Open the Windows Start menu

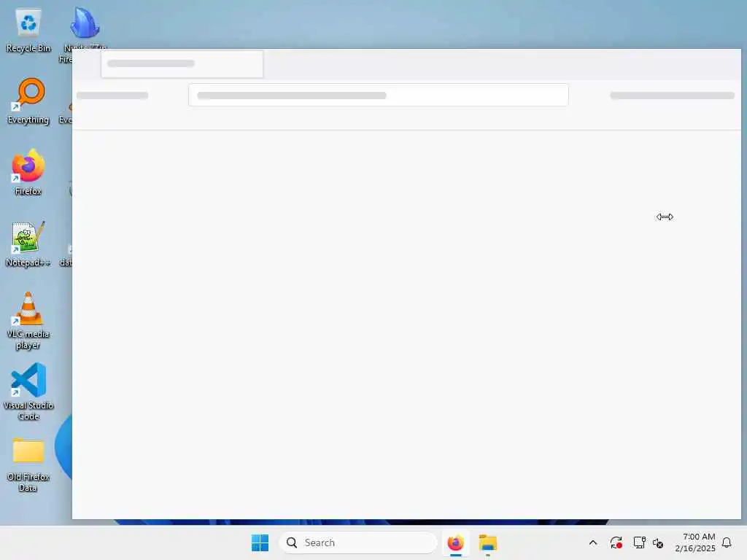[x=260, y=542]
